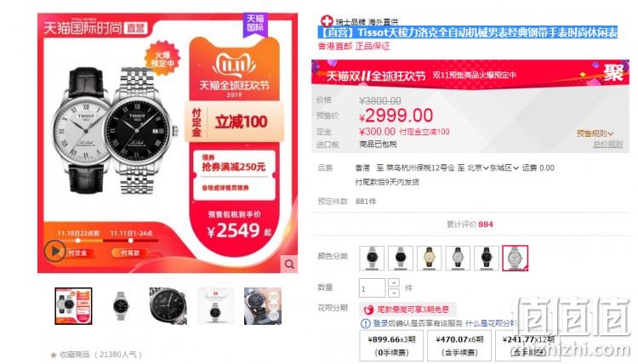
Task: Click the Huabei installment icon
Action: click(368, 310)
